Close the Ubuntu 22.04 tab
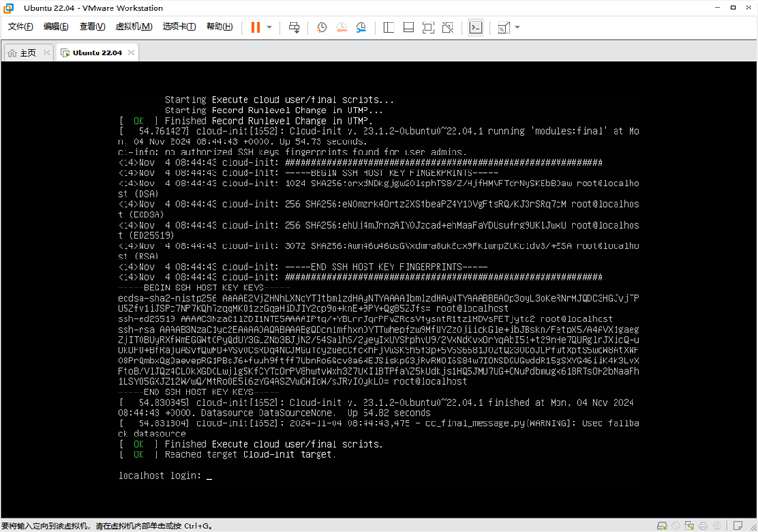Screen dimensions: 758x532 tap(131, 52)
